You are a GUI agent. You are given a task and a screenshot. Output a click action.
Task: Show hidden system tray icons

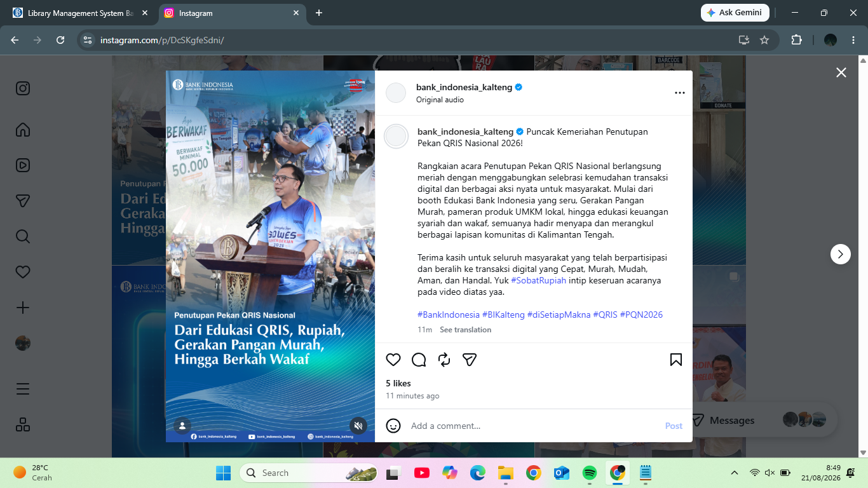tap(735, 473)
